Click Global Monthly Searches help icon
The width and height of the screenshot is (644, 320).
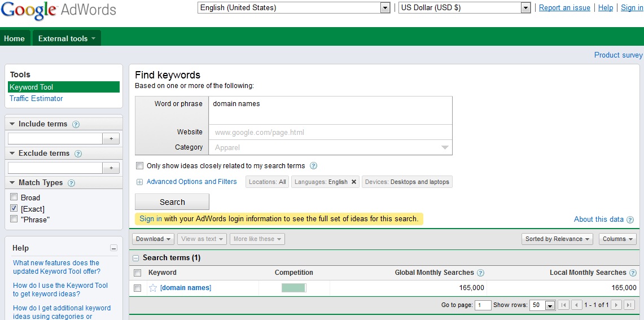(480, 273)
